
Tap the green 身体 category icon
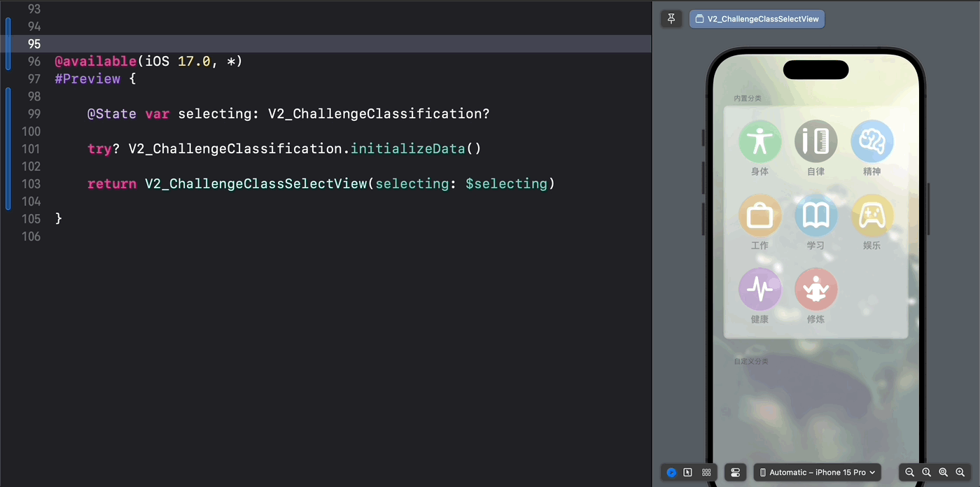759,141
